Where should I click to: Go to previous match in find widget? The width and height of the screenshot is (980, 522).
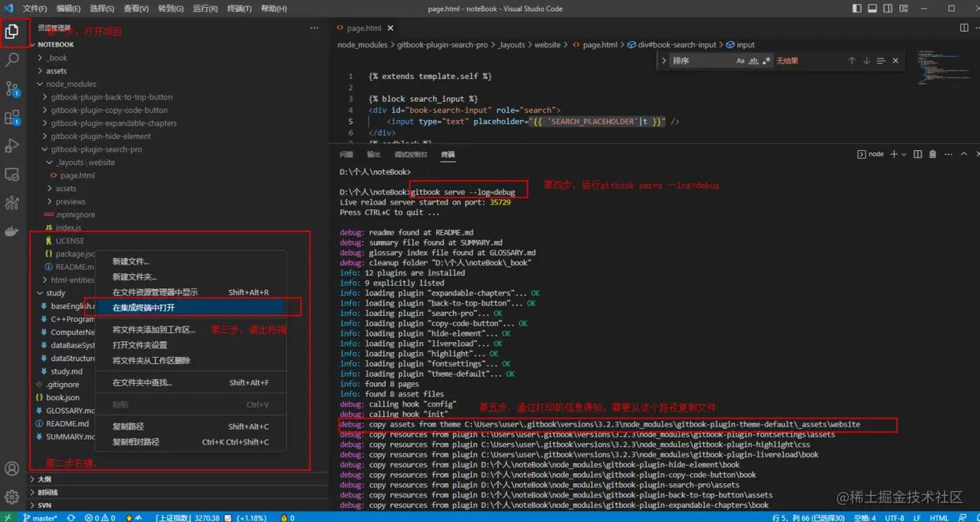(x=852, y=61)
